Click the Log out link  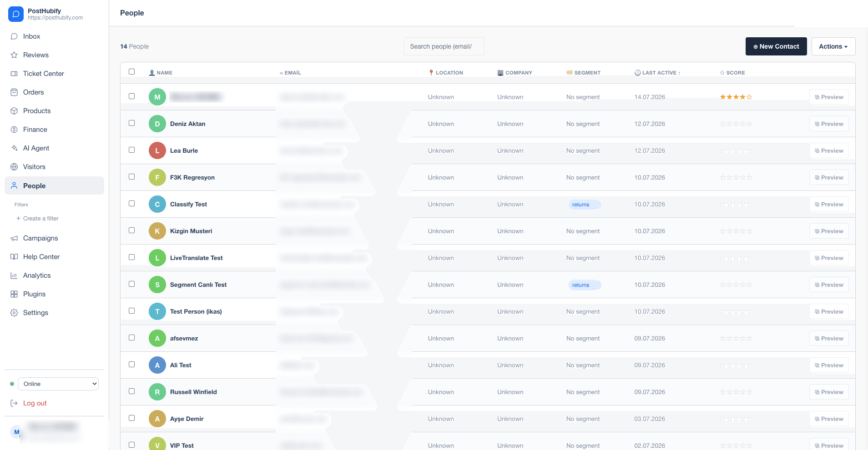pos(35,403)
